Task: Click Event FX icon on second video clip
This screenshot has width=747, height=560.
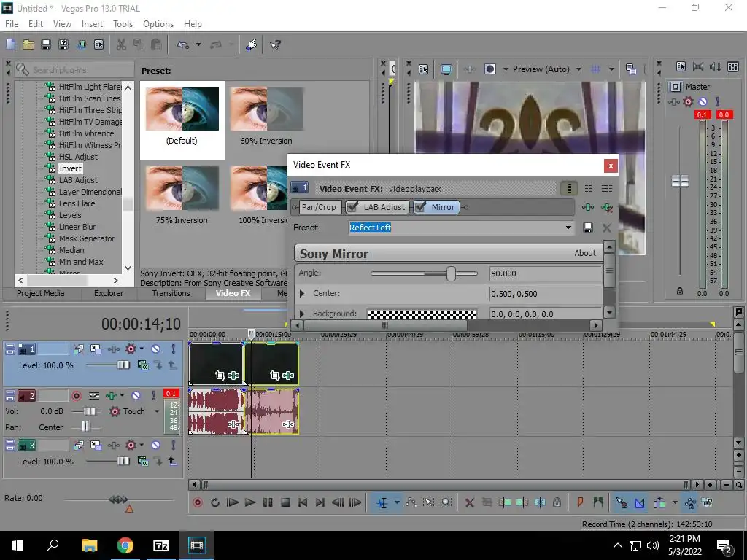Action: coord(287,376)
